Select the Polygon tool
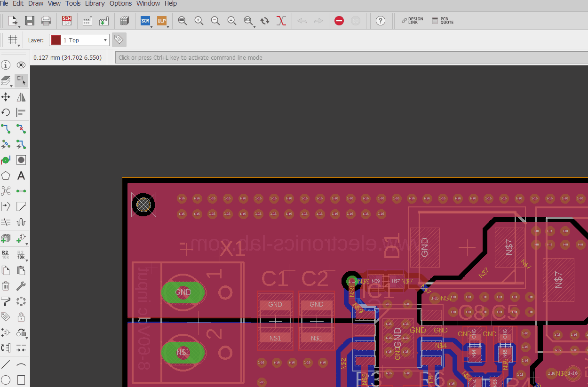 6,176
